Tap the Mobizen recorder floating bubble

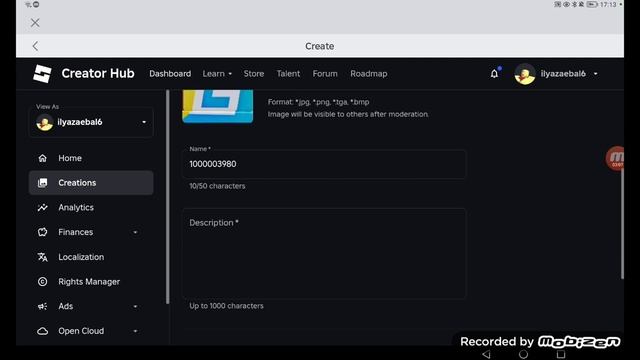tap(615, 158)
